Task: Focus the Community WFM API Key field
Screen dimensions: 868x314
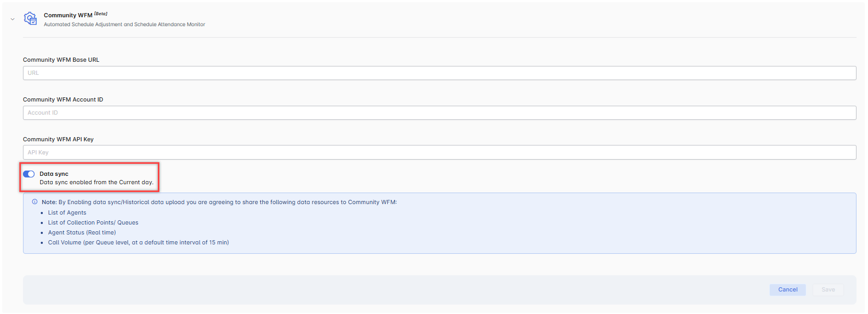Action: (439, 152)
